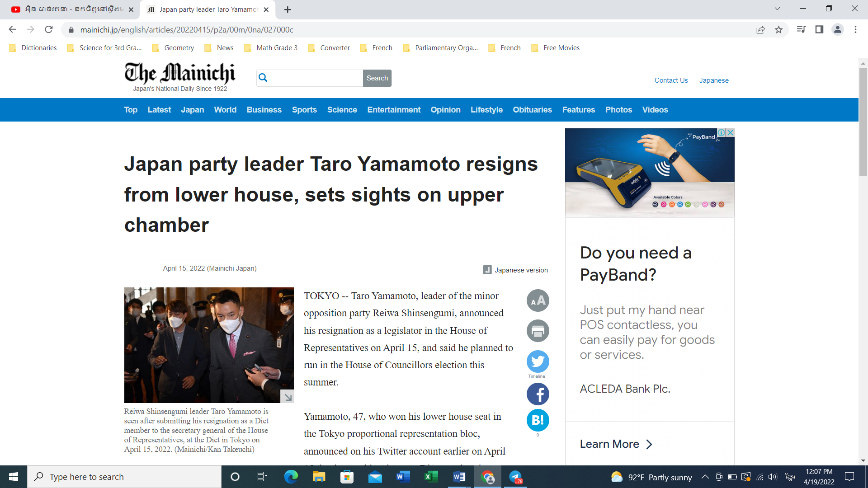
Task: Open the Geometry bookmark folder
Action: [x=173, y=48]
